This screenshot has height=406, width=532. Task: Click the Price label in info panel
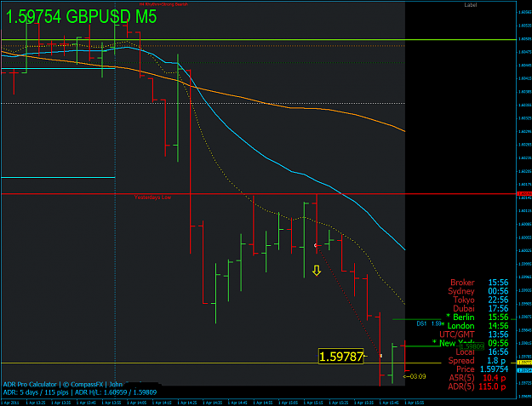pyautogui.click(x=465, y=369)
